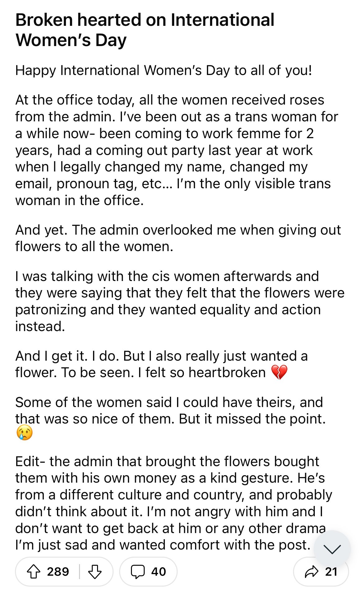
Task: Upvote the post with the up arrow
Action: (x=34, y=572)
